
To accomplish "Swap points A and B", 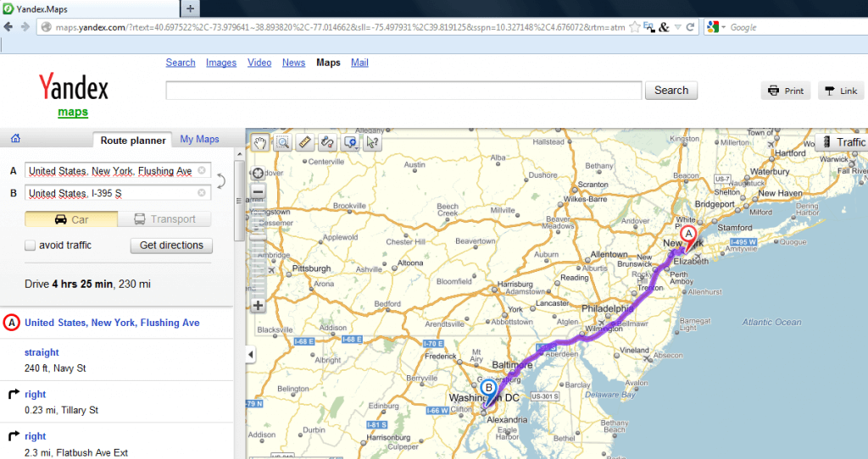I will click(x=221, y=181).
